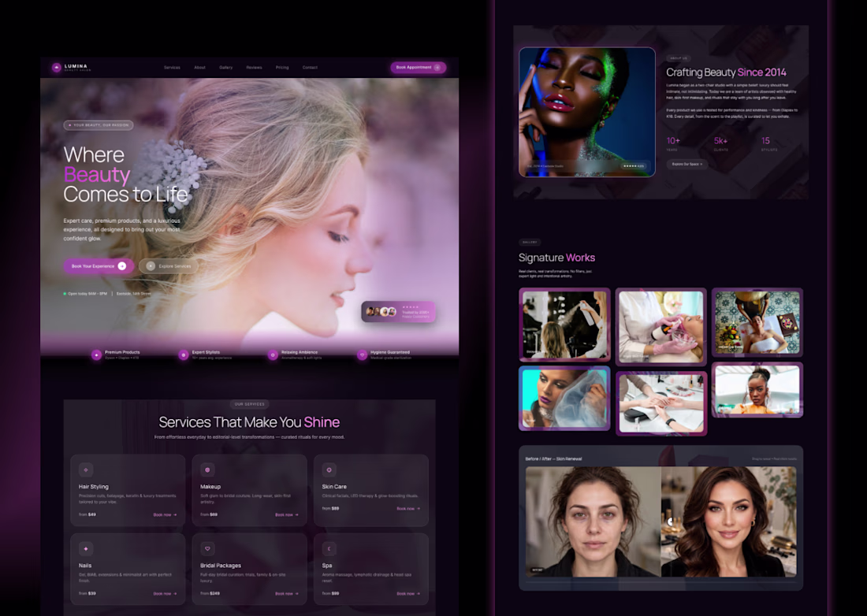Open the Services nav item
The height and width of the screenshot is (616, 867).
point(172,68)
